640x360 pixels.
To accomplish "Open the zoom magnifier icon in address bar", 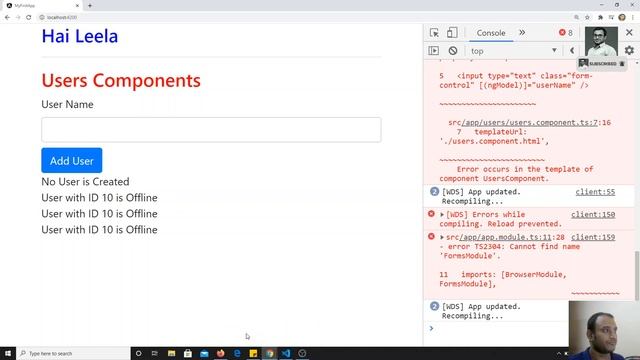I will 576,17.
